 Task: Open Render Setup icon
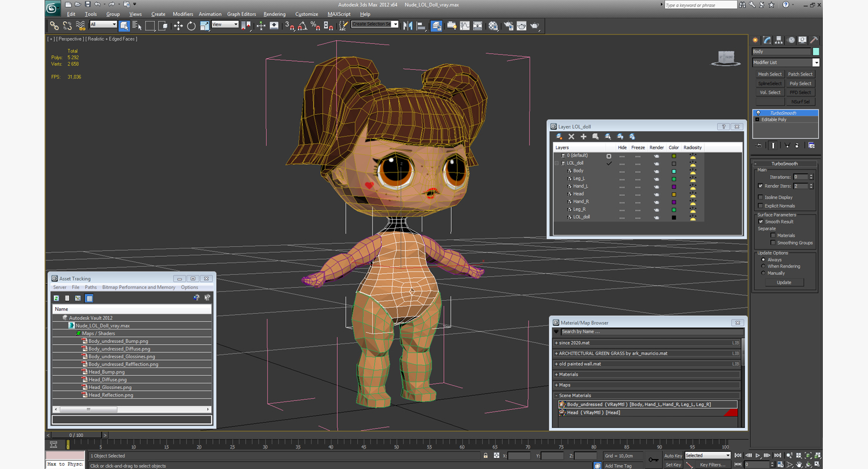point(508,26)
